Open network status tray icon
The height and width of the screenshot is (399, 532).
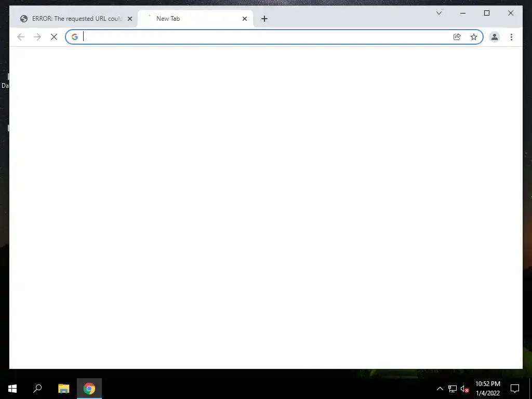[453, 389]
